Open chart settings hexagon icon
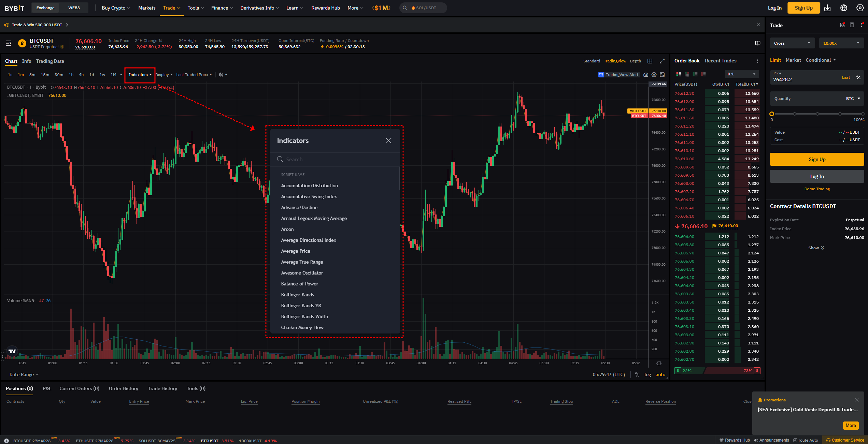Viewport: 868px width, 444px height. [x=654, y=75]
